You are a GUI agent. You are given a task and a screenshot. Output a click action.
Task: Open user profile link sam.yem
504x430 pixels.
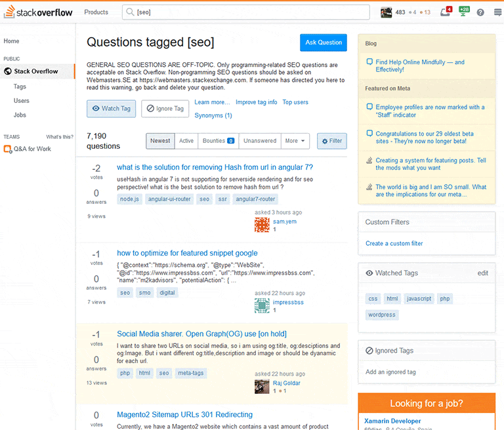(x=285, y=222)
